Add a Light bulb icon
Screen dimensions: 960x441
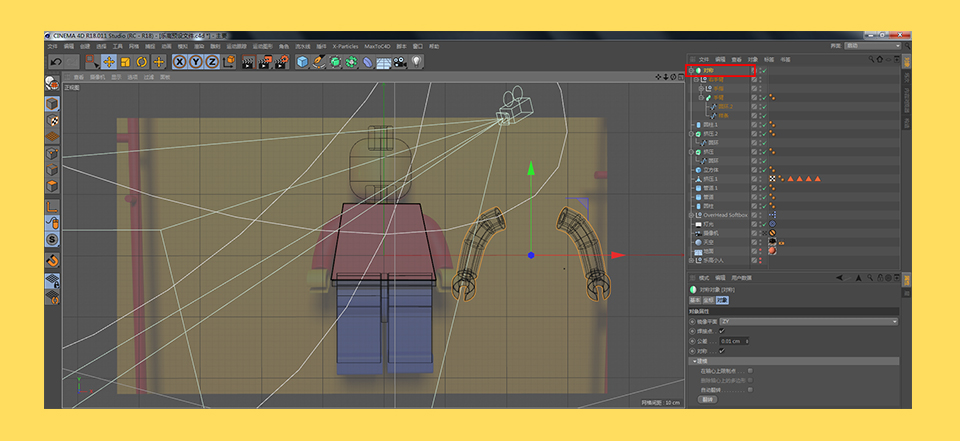tap(416, 61)
